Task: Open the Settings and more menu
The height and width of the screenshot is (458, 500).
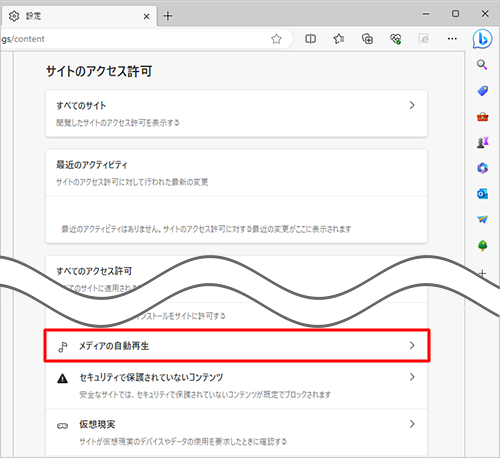Action: tap(452, 39)
